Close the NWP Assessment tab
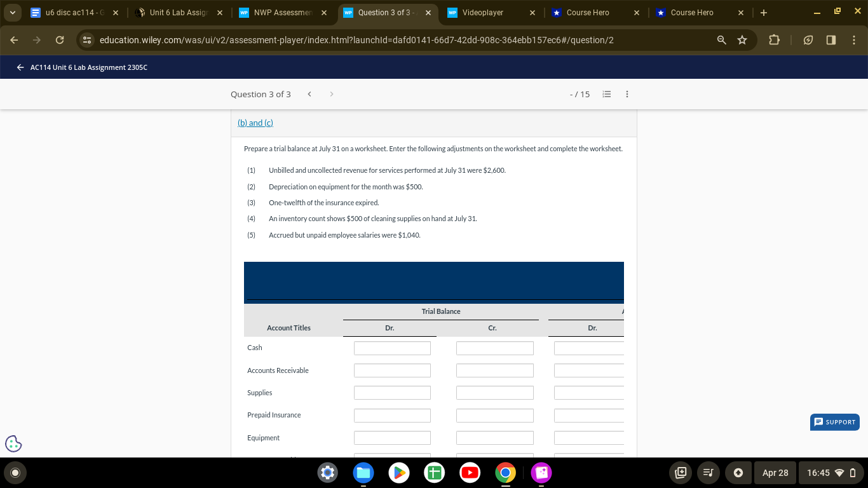868x488 pixels. tap(323, 12)
